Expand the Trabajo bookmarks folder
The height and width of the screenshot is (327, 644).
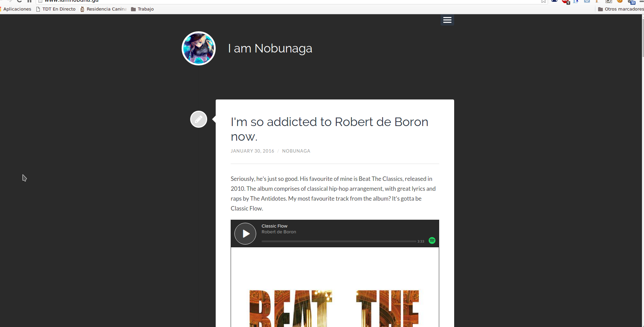click(143, 9)
